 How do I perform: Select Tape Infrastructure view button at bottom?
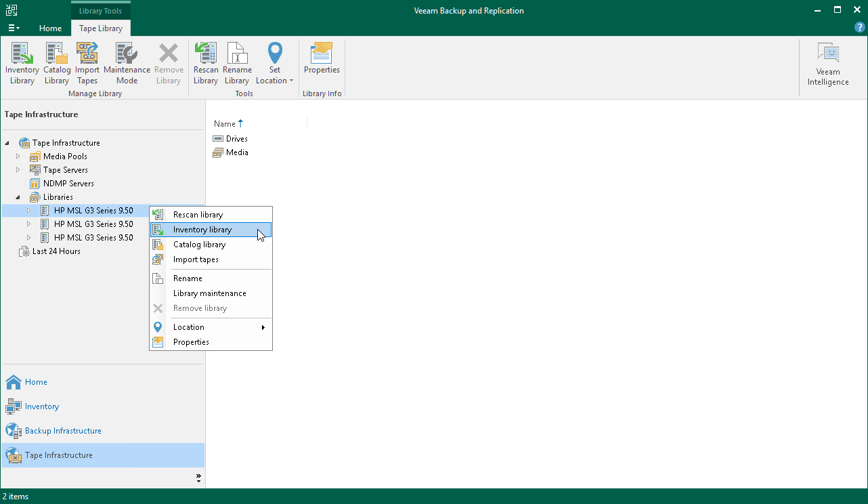pyautogui.click(x=102, y=455)
